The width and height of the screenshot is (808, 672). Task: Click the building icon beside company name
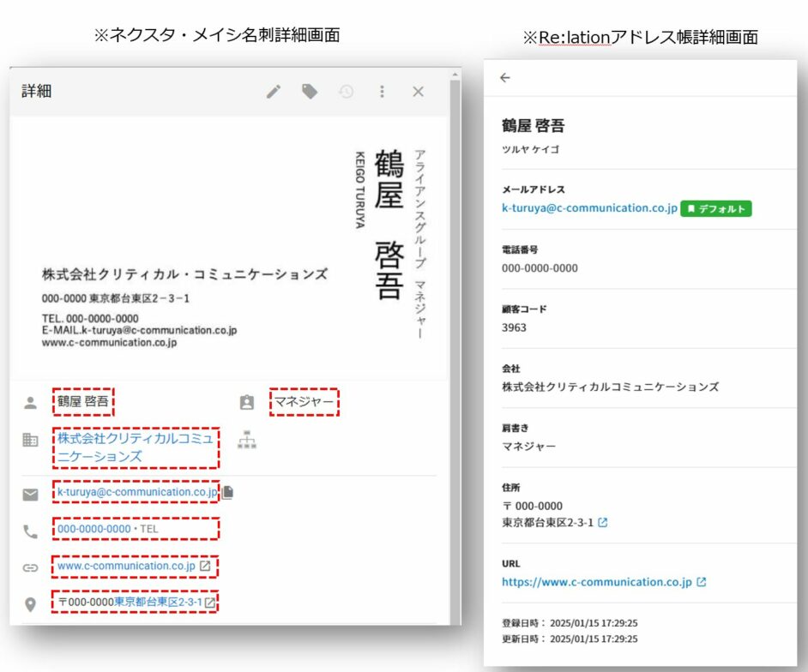coord(30,440)
